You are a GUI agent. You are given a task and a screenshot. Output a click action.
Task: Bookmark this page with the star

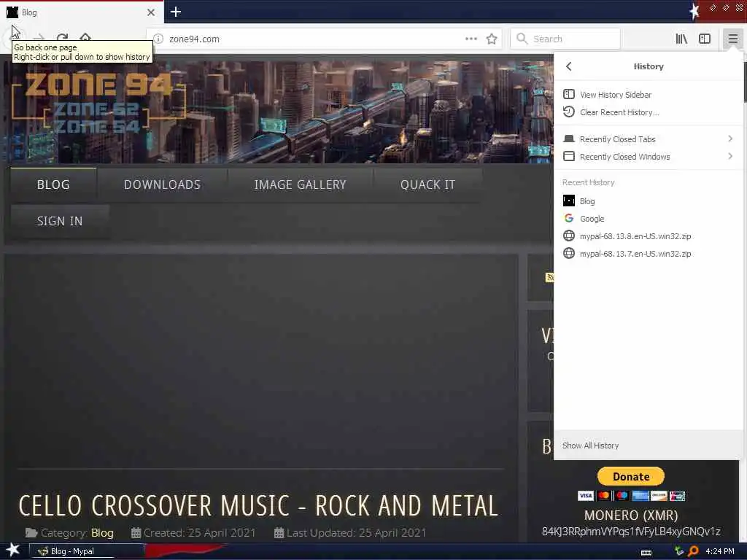492,39
